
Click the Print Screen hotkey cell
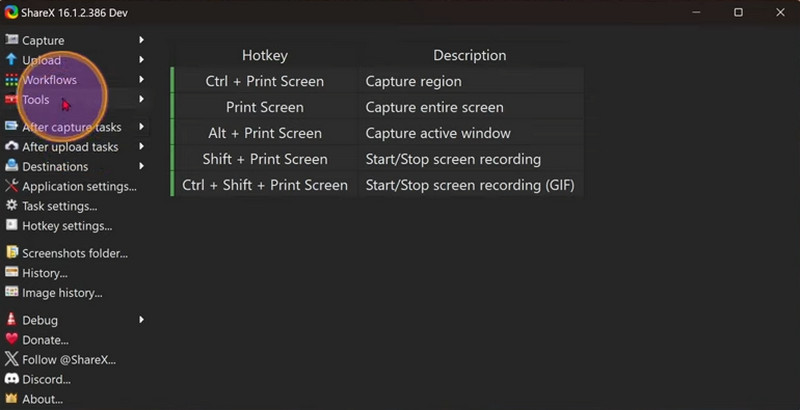265,107
